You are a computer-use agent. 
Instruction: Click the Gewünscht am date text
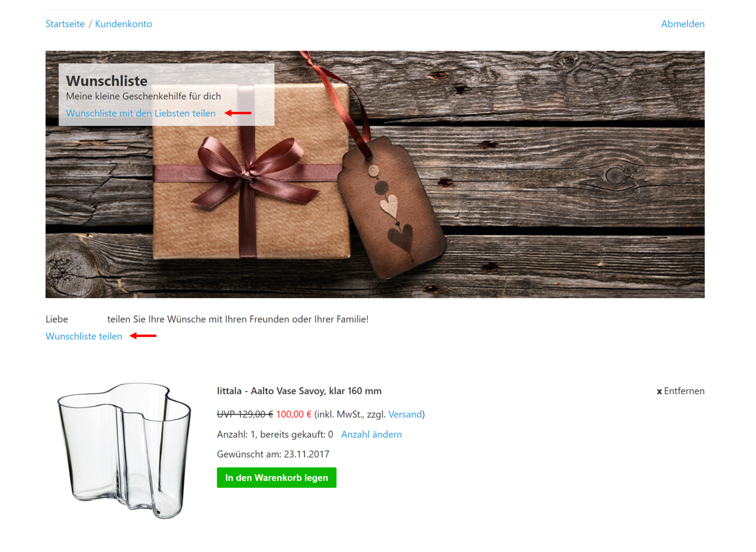click(x=273, y=454)
